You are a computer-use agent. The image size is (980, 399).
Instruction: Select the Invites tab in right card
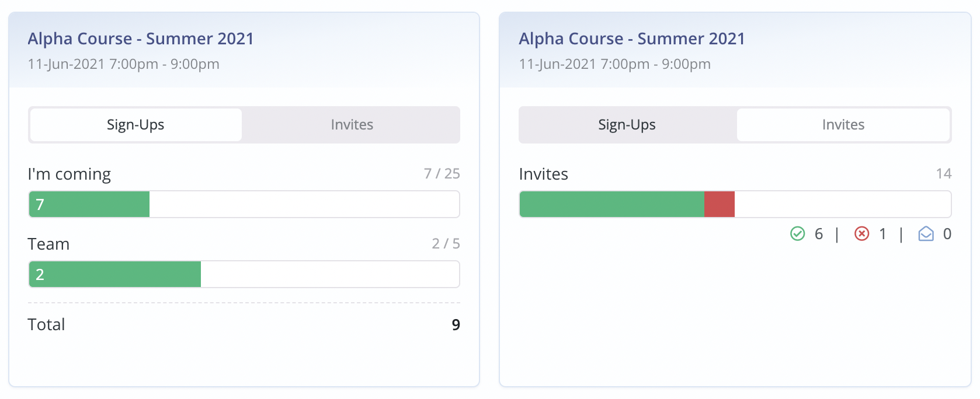[843, 125]
